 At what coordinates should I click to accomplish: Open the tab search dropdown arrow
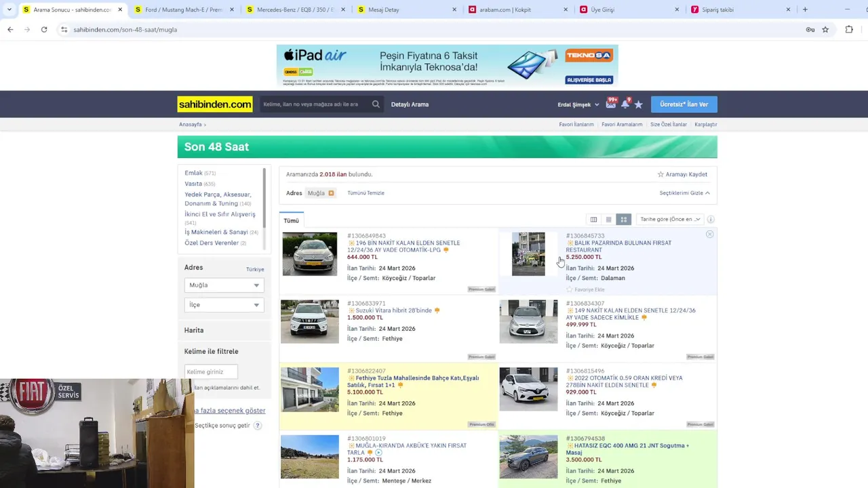coord(9,9)
